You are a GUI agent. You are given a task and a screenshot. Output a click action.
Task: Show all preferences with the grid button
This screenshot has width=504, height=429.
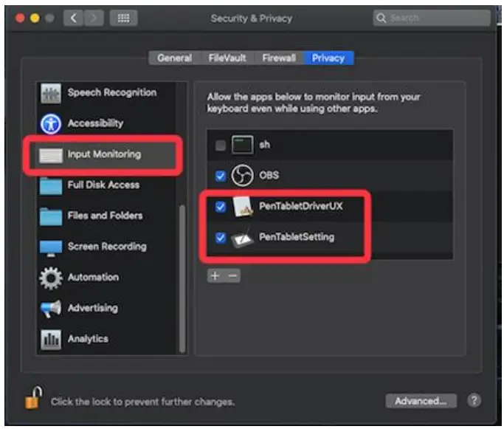[x=124, y=18]
